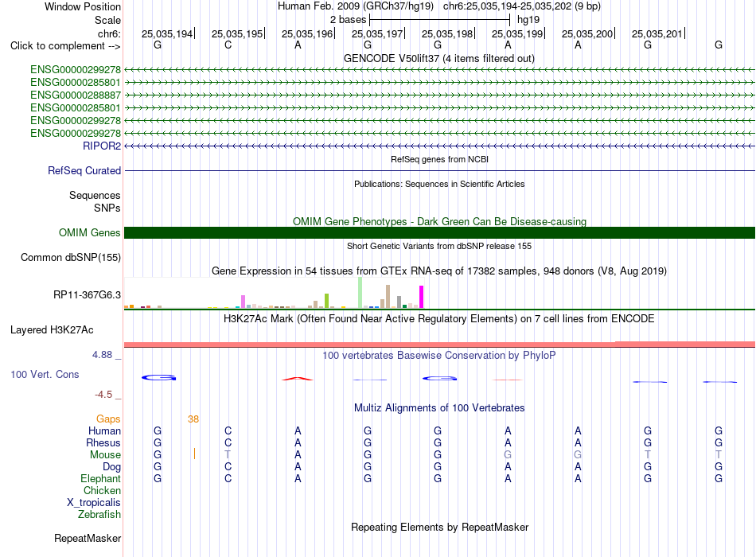Click the Chicken species label
The image size is (756, 557).
[x=102, y=490]
